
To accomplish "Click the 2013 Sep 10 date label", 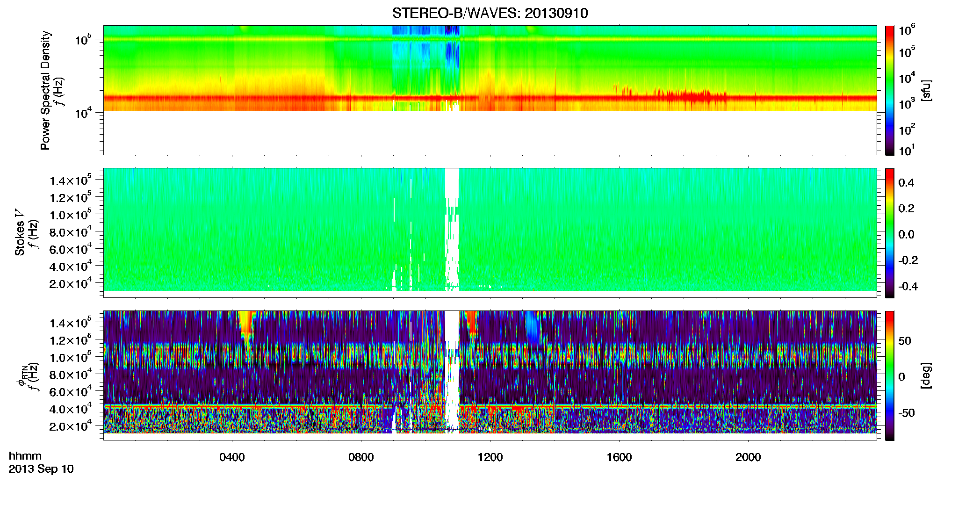I will [x=41, y=469].
